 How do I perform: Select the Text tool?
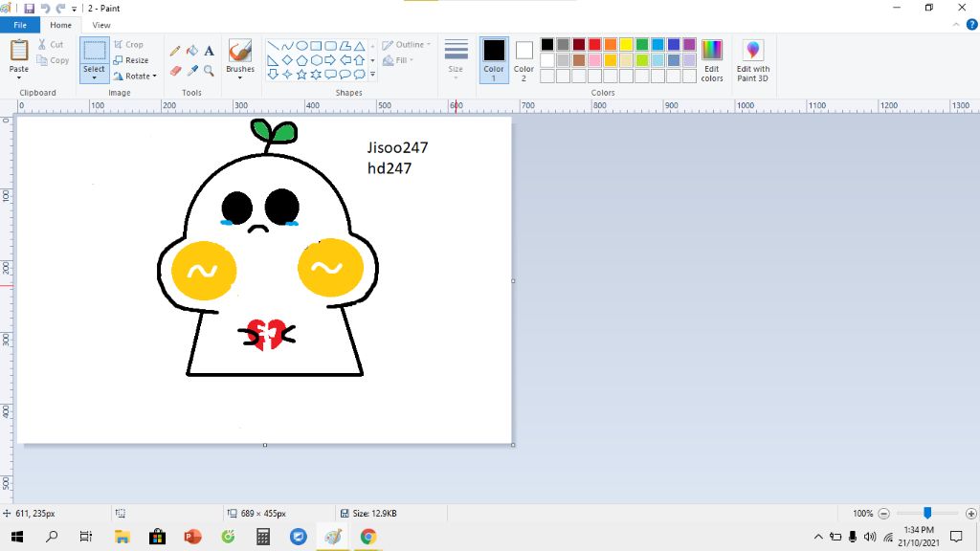(210, 52)
